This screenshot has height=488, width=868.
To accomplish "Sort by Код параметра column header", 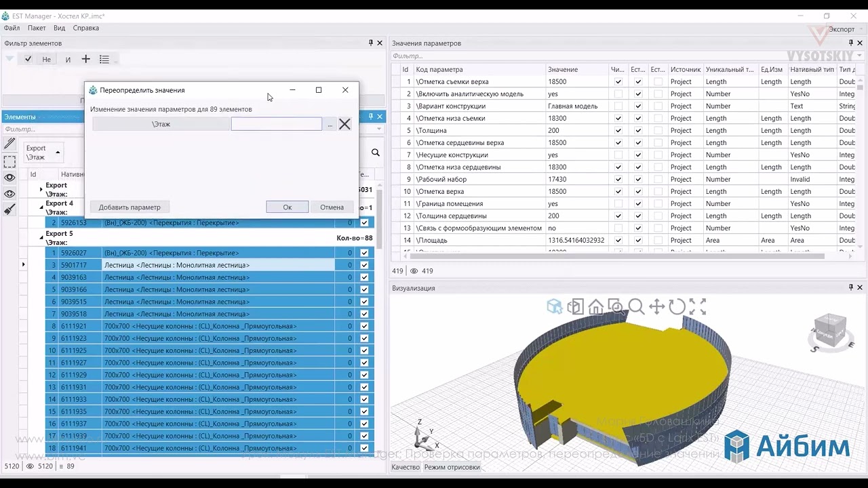I will pyautogui.click(x=479, y=69).
